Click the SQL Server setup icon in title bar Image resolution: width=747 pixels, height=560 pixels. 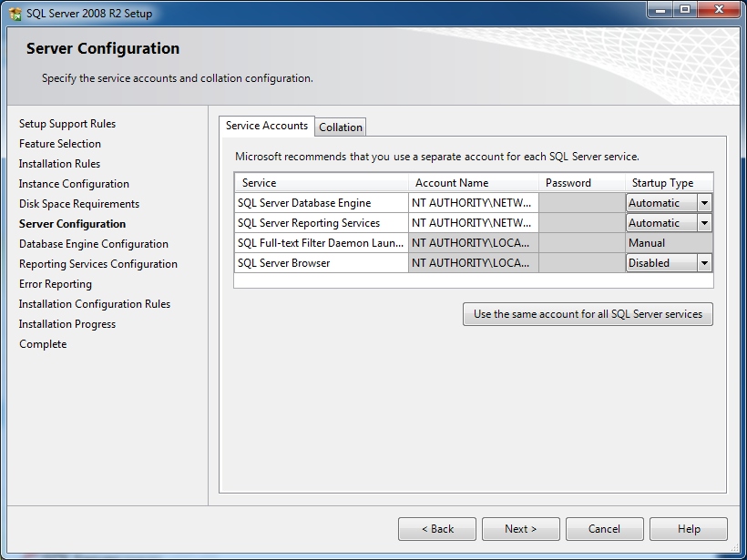point(13,13)
